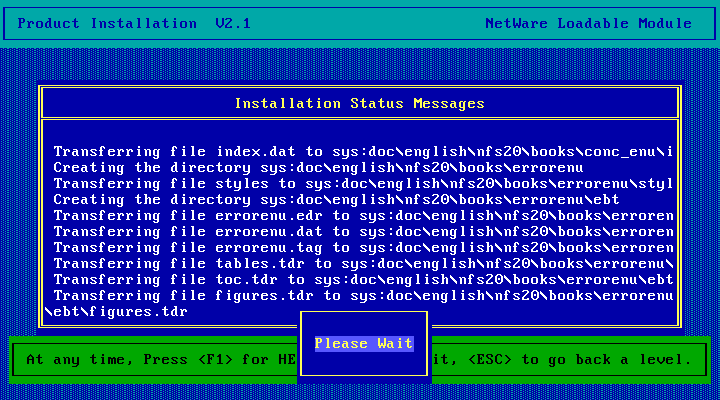Viewport: 720px width, 400px height.
Task: Click the Please Wait message box
Action: [x=364, y=344]
